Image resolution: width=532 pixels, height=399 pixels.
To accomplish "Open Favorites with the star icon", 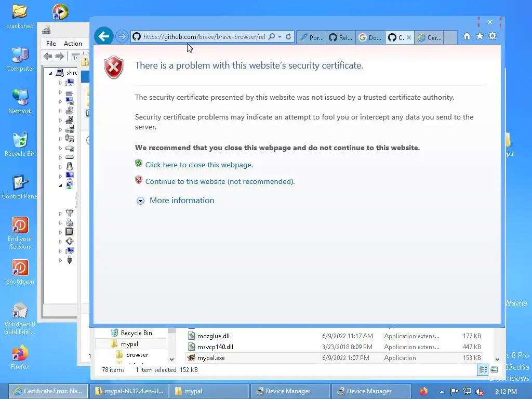I will coord(480,36).
